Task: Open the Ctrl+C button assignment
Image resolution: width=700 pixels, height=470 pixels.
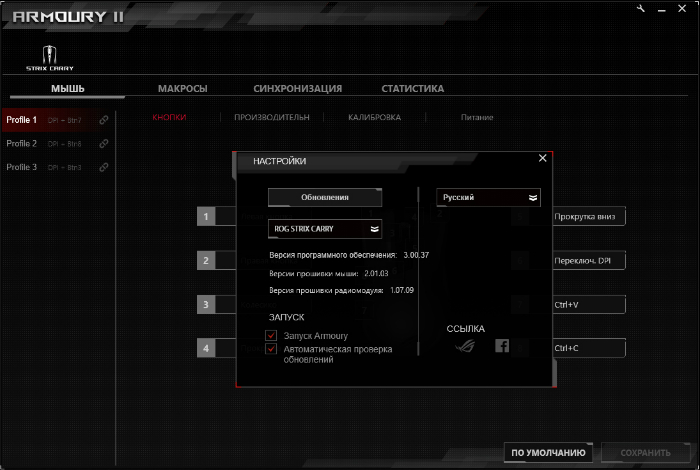Action: [x=588, y=348]
